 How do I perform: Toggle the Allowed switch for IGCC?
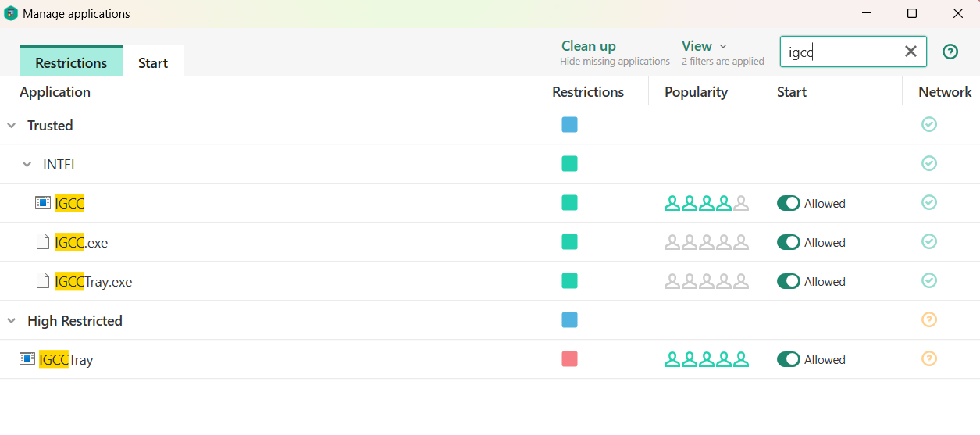(x=788, y=203)
